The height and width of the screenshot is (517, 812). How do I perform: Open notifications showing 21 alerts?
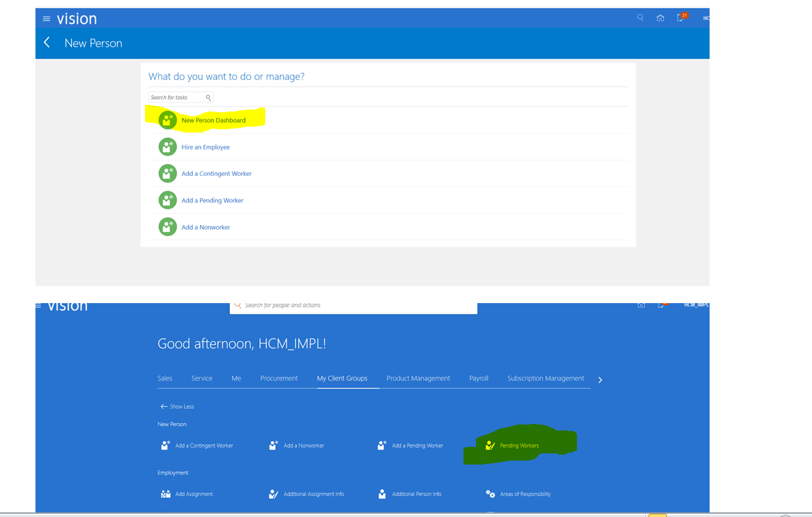pyautogui.click(x=680, y=18)
